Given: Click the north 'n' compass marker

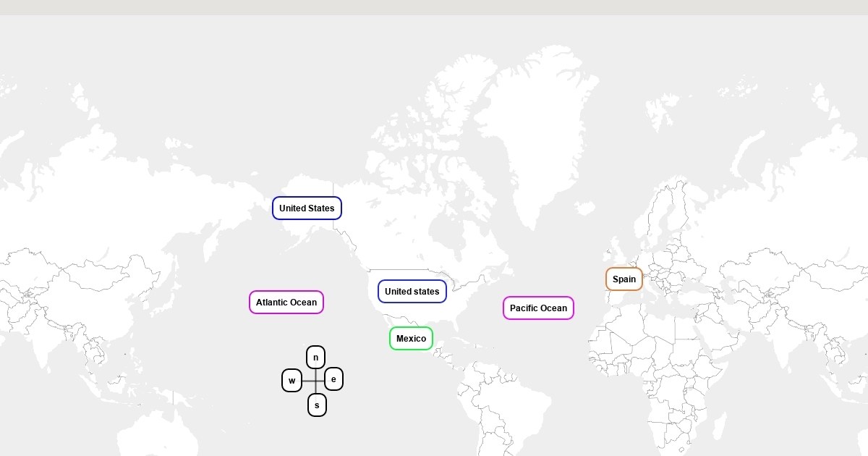Looking at the screenshot, I should pyautogui.click(x=315, y=357).
